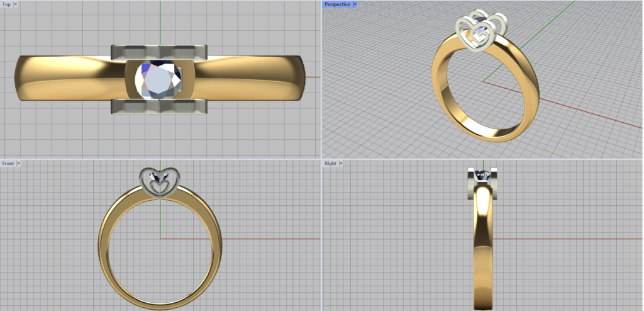Activate the Top viewport title label
644x311 pixels.
click(6, 4)
